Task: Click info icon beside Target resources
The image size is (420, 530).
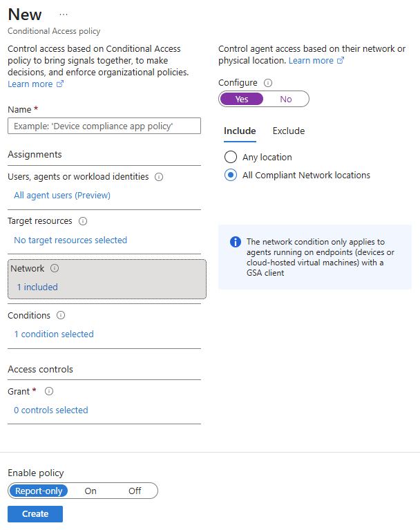Action: 83,221
